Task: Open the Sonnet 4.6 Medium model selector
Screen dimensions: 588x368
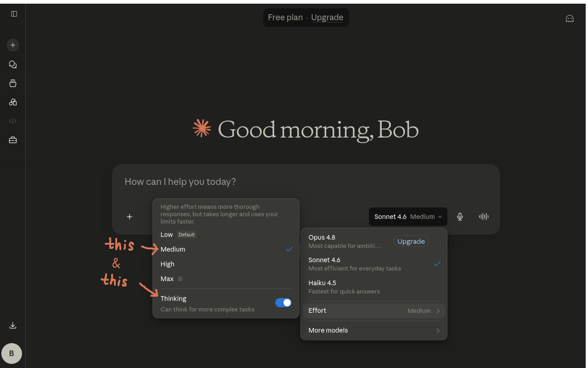Action: (x=408, y=217)
